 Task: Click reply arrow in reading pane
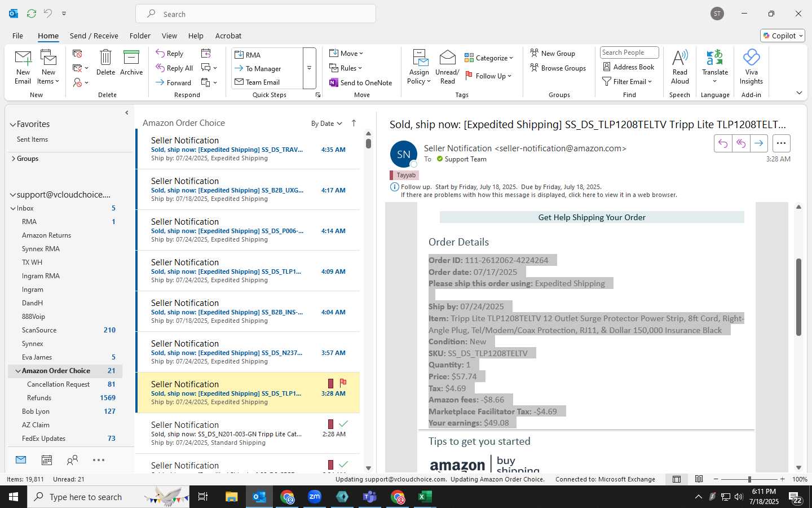[x=723, y=143]
